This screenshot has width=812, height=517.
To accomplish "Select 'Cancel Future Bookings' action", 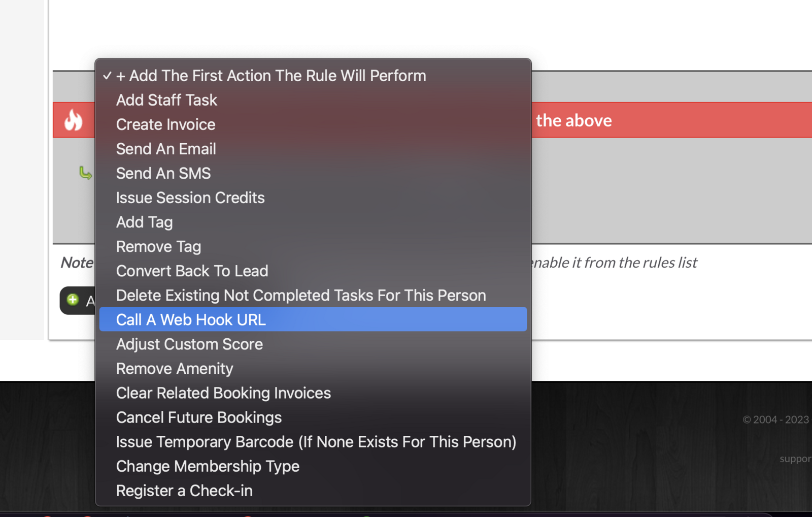I will click(198, 417).
